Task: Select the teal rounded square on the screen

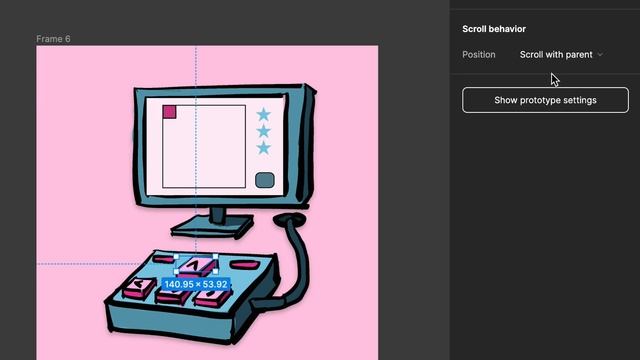Action: 264,180
